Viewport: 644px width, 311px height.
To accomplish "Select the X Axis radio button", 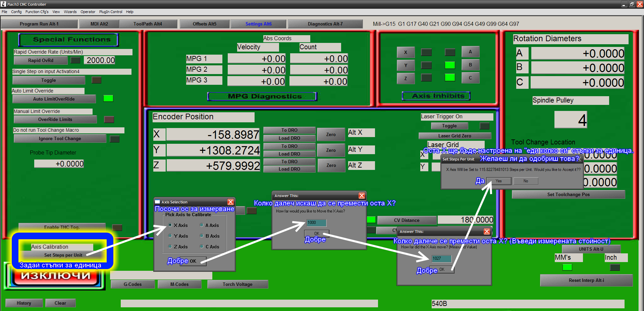I will [x=170, y=225].
